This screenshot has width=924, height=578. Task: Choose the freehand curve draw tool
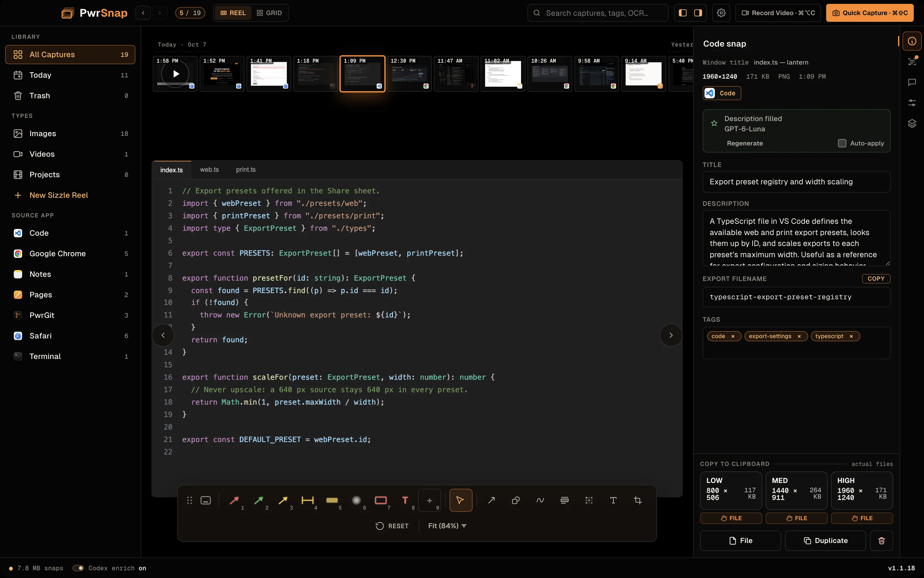pos(540,500)
